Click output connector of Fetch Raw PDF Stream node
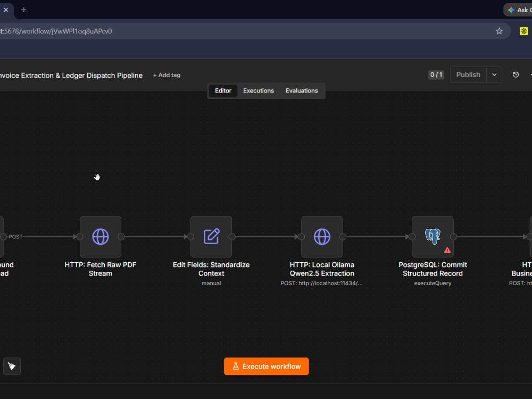The height and width of the screenshot is (399, 532). (121, 237)
